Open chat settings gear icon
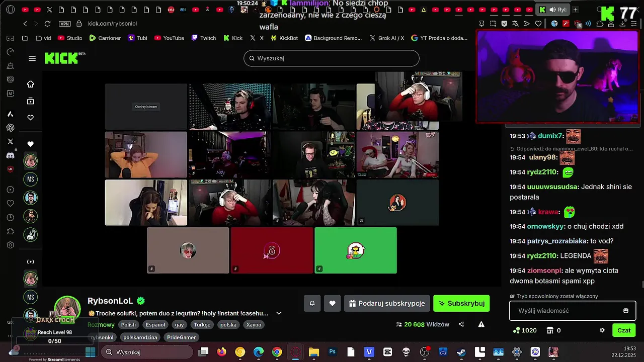The height and width of the screenshot is (362, 644). point(602,330)
